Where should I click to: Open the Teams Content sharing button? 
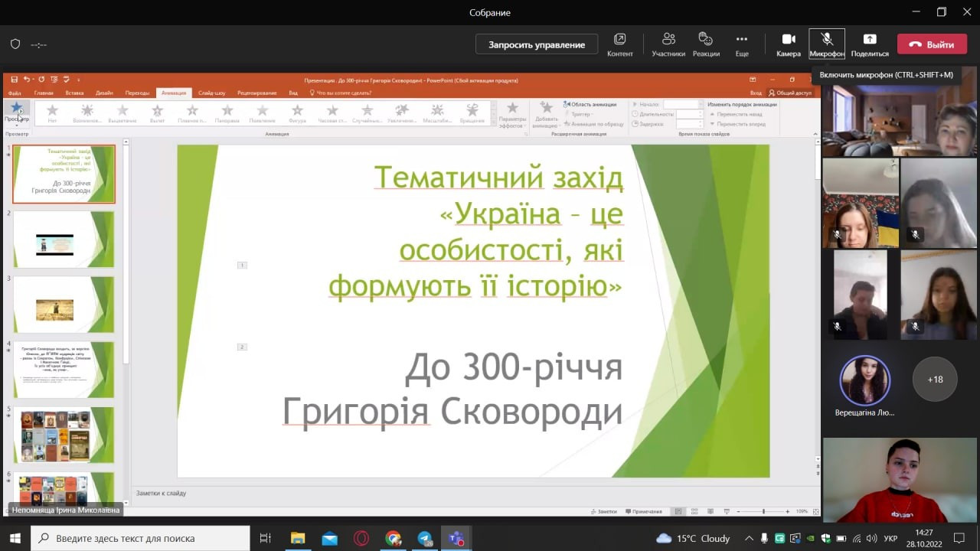(619, 44)
